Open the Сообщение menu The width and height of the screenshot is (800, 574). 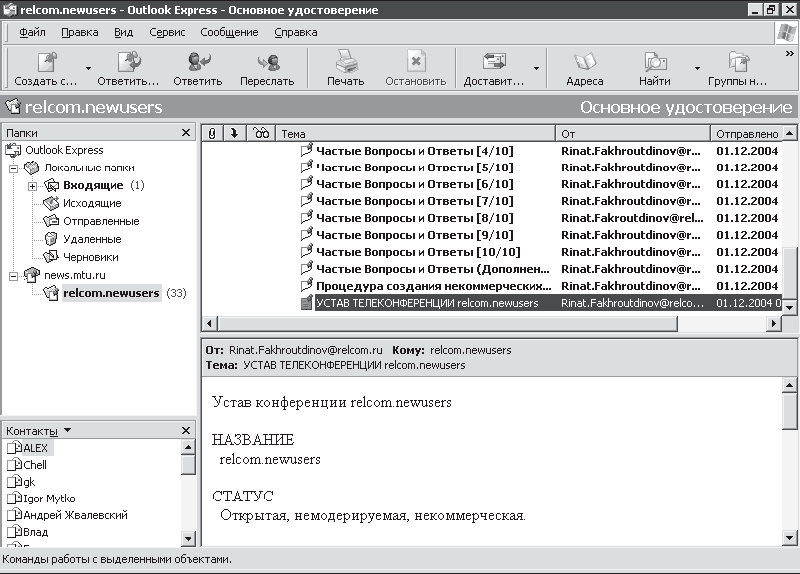click(229, 32)
